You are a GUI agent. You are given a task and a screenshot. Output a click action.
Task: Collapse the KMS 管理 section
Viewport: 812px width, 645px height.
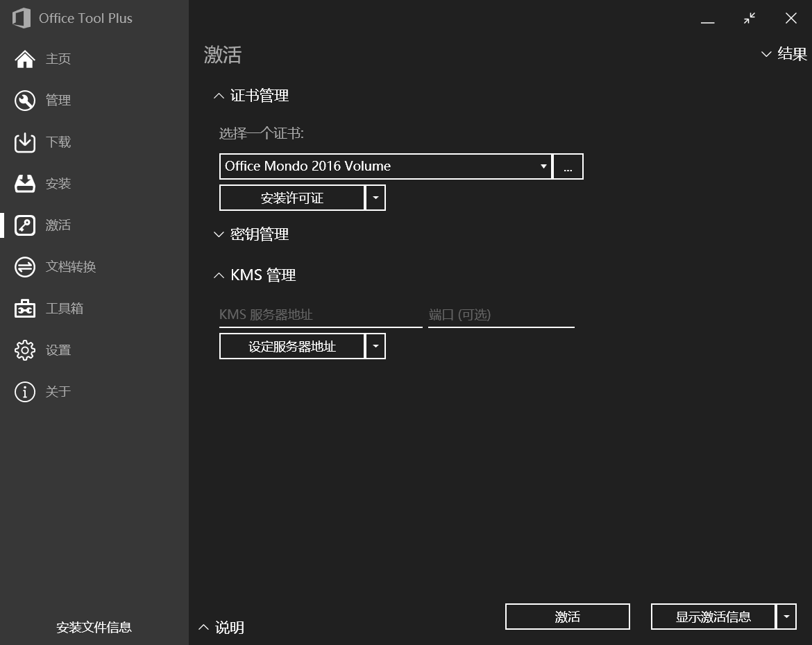coord(255,275)
